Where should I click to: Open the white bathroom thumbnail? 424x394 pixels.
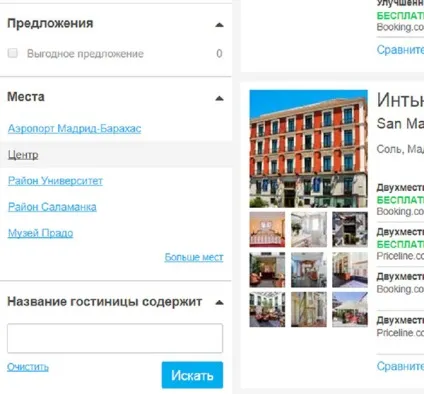tap(309, 229)
